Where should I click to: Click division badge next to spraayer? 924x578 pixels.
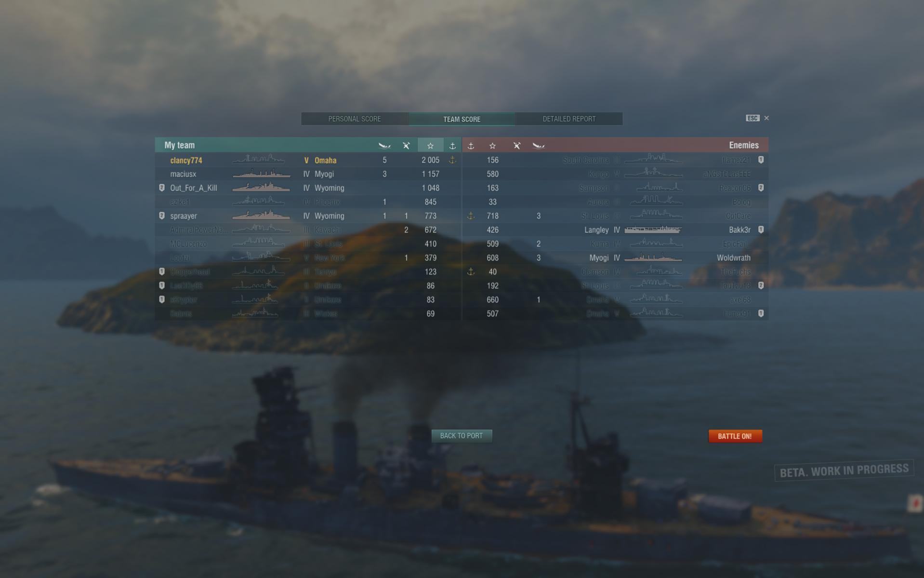tap(162, 215)
